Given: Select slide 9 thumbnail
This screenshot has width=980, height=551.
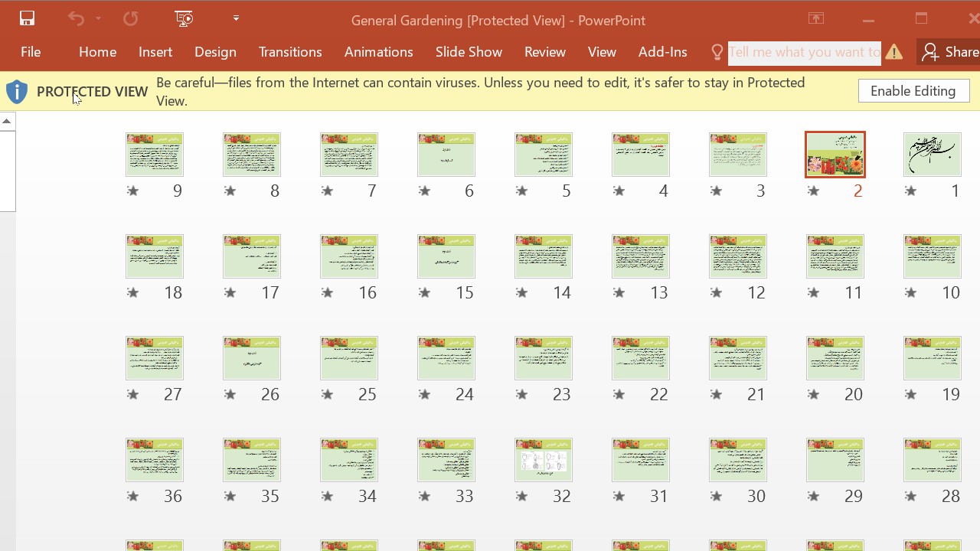Looking at the screenshot, I should tap(154, 155).
